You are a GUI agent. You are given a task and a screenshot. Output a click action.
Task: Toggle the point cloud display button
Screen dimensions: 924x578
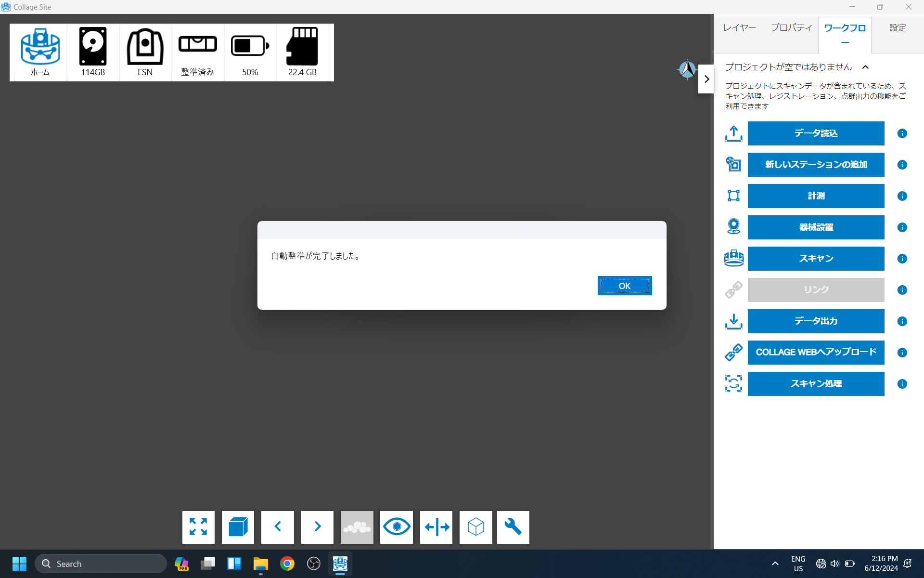(x=357, y=527)
